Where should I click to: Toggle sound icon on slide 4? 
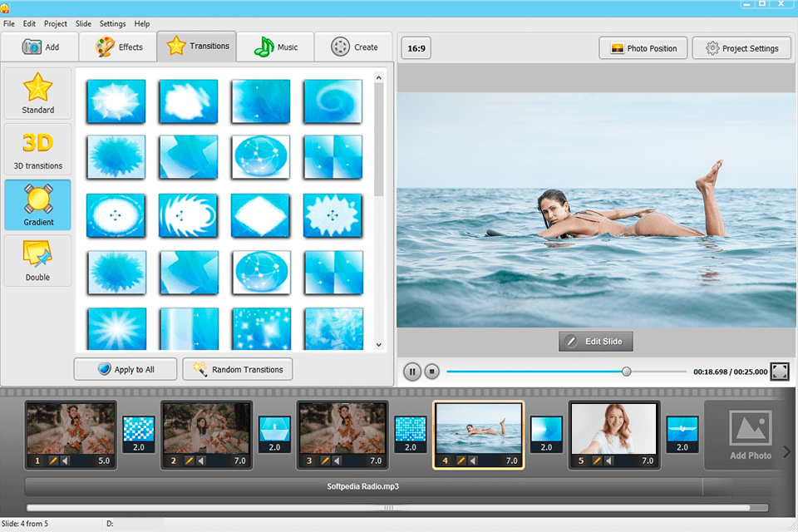pos(473,461)
